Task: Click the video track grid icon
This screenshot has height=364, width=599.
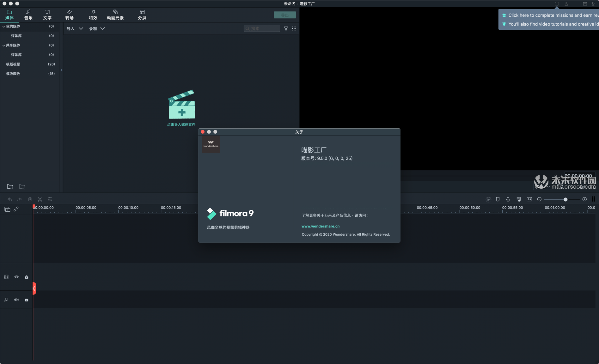Action: point(6,277)
